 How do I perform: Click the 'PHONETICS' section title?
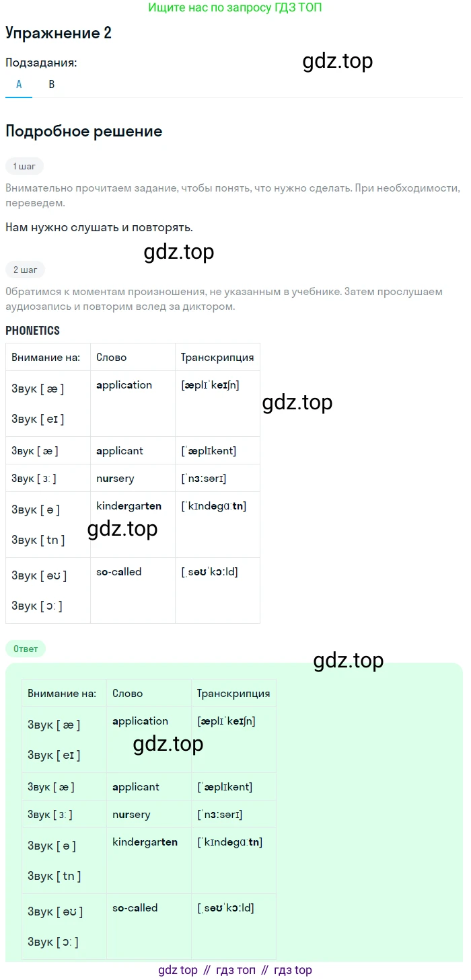pos(32,330)
